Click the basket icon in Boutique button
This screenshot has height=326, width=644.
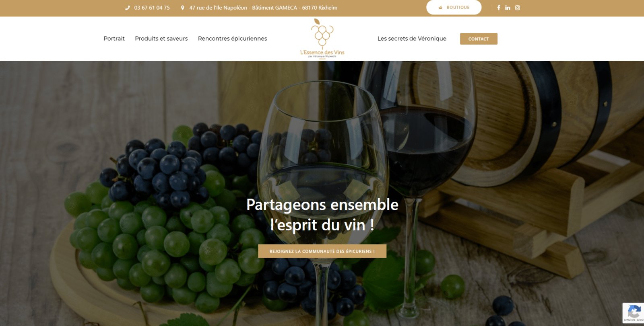pos(441,8)
